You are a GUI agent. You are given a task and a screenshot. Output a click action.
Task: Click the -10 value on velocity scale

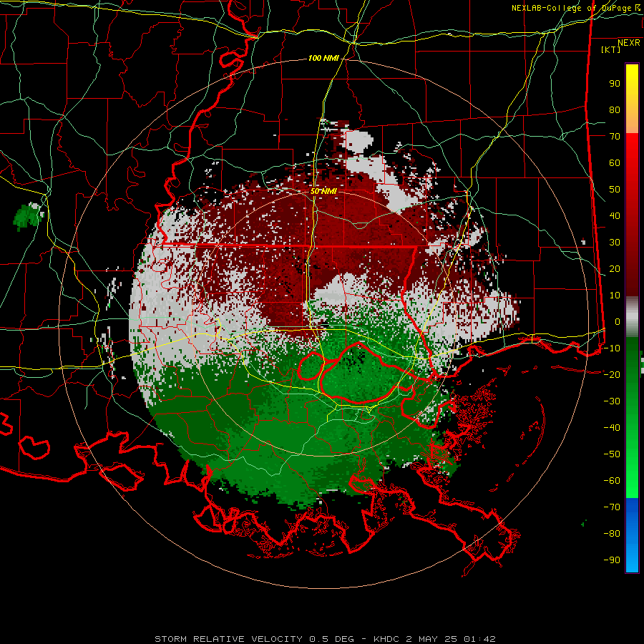(x=612, y=348)
